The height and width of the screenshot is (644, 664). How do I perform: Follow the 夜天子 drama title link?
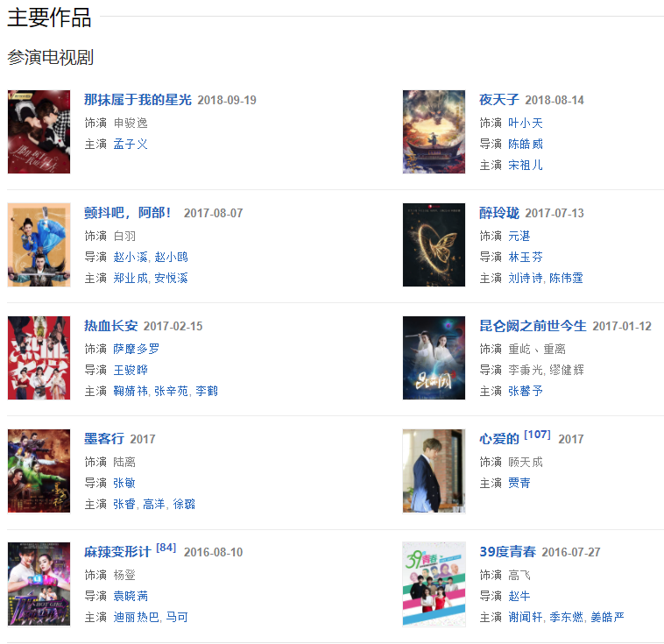click(498, 100)
